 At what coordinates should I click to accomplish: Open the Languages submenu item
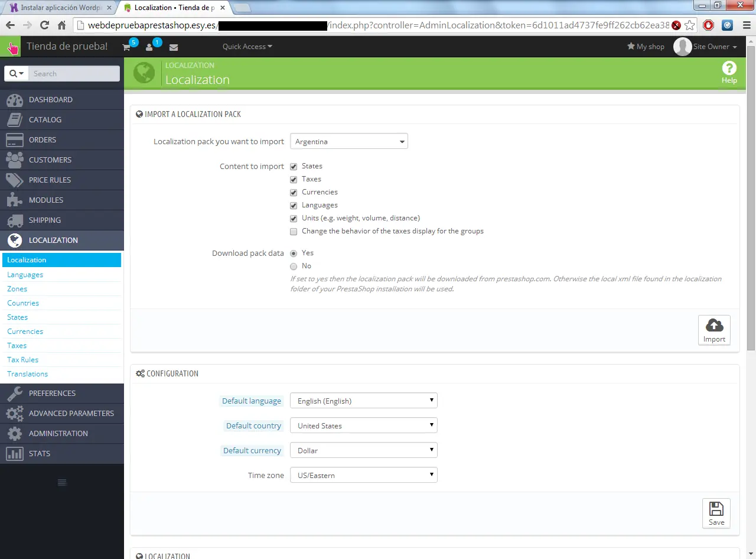click(x=25, y=275)
